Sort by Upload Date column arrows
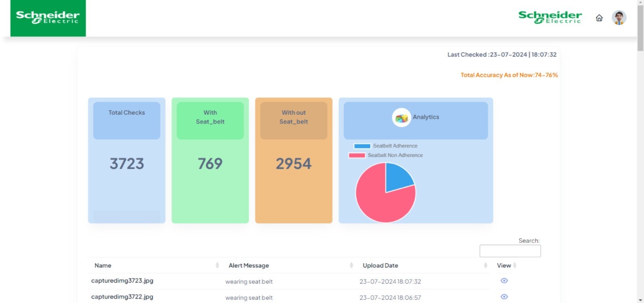The height and width of the screenshot is (303, 644). (x=485, y=265)
